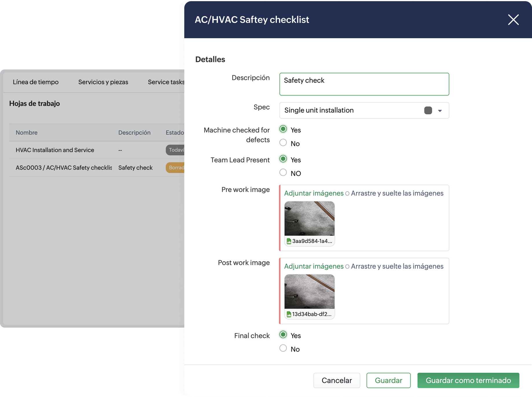
Task: Click the Guardar button
Action: click(388, 380)
